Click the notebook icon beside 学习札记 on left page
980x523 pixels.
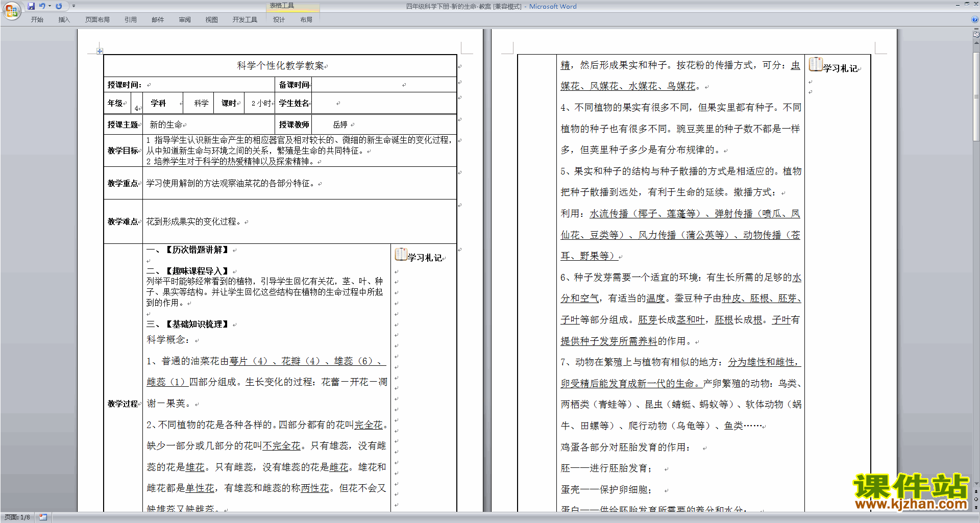(401, 254)
